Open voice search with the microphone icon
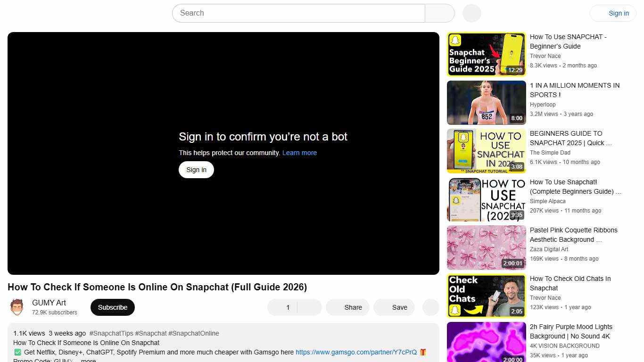Image resolution: width=644 pixels, height=362 pixels. click(x=471, y=13)
